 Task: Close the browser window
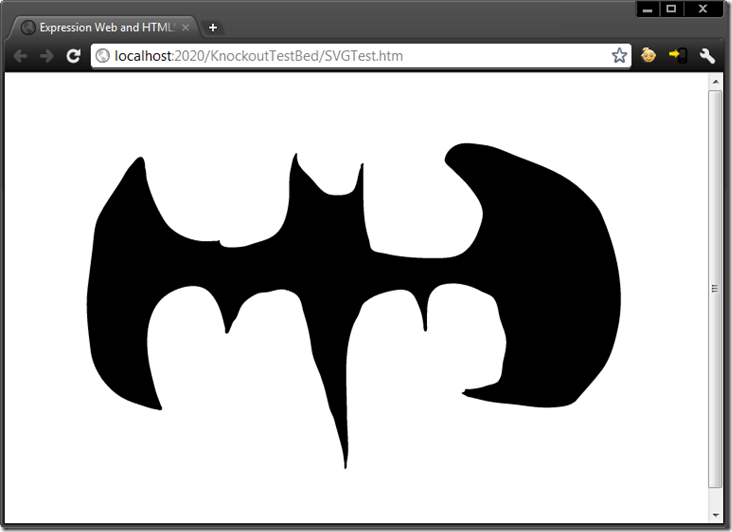[x=703, y=9]
